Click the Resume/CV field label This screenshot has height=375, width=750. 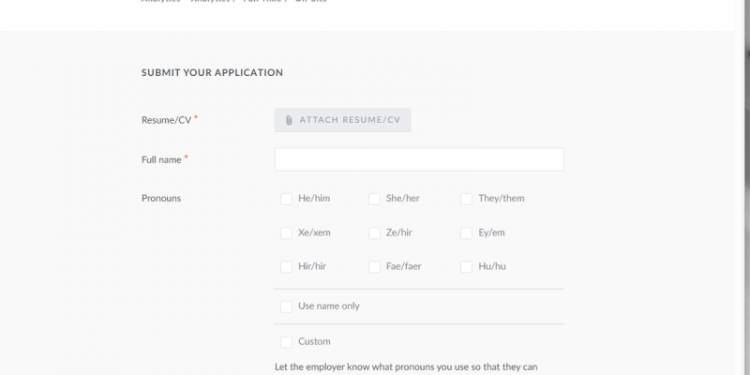tap(166, 120)
